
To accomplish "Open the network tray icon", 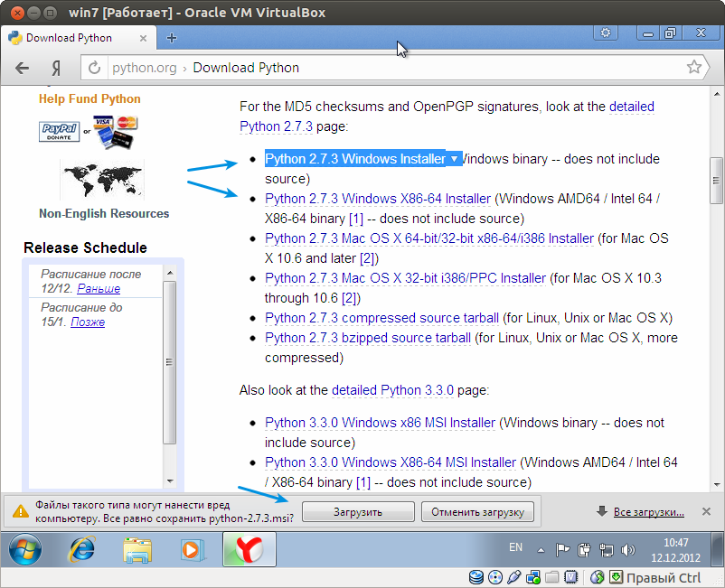I will tap(607, 550).
